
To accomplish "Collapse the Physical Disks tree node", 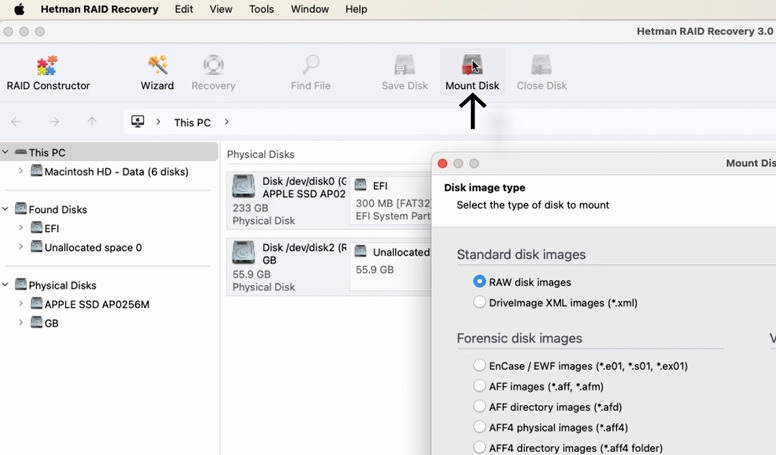I will point(5,285).
